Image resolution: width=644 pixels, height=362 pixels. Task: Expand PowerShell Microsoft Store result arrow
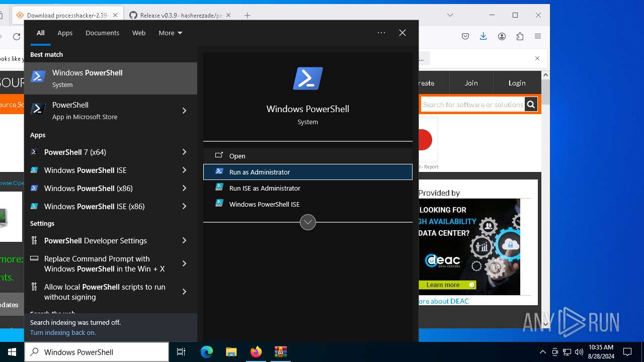(184, 111)
